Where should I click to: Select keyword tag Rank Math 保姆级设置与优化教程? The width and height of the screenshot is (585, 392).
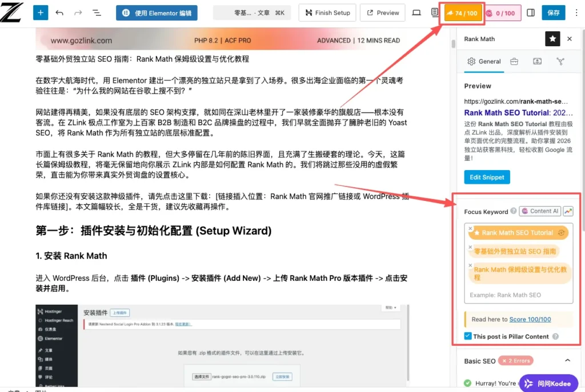click(520, 273)
